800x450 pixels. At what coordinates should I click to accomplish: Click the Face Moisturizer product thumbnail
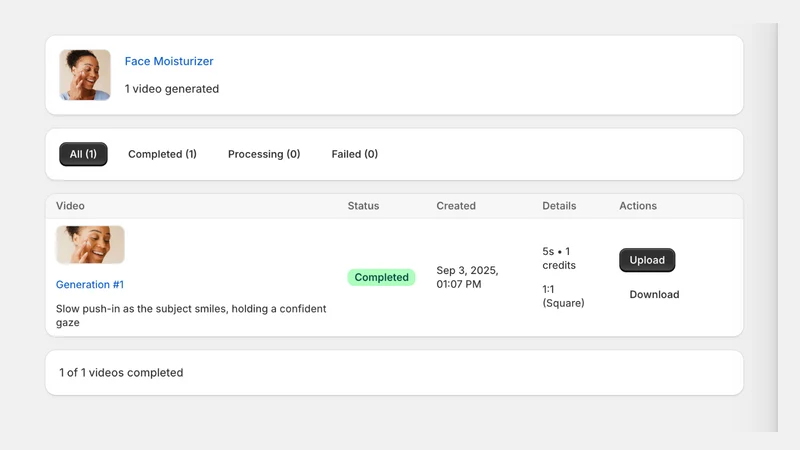point(85,74)
